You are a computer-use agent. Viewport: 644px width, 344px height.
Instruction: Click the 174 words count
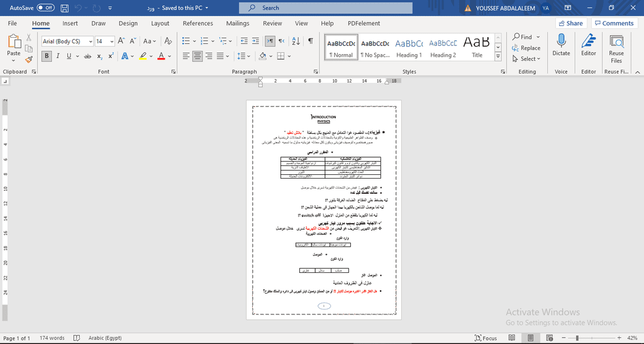tap(52, 338)
